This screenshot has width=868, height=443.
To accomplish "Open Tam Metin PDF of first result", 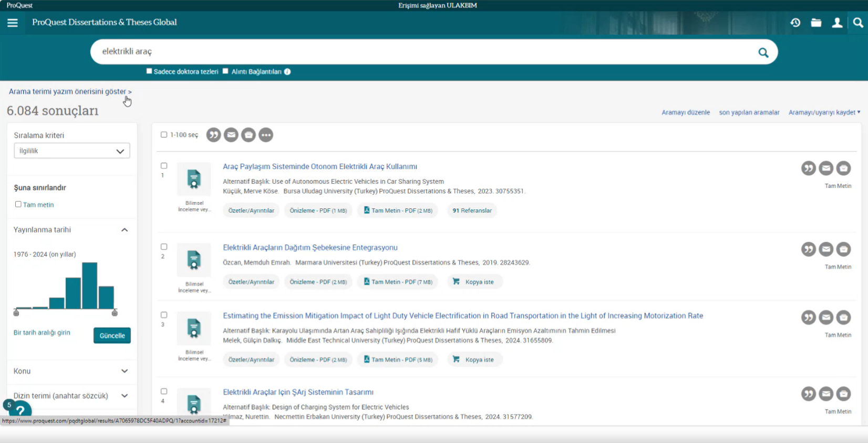I will pyautogui.click(x=398, y=210).
